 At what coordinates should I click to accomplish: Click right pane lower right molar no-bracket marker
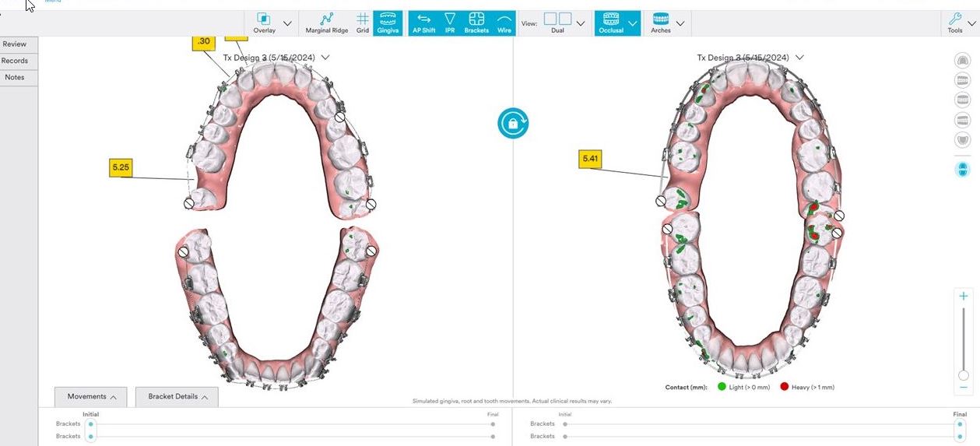click(667, 229)
